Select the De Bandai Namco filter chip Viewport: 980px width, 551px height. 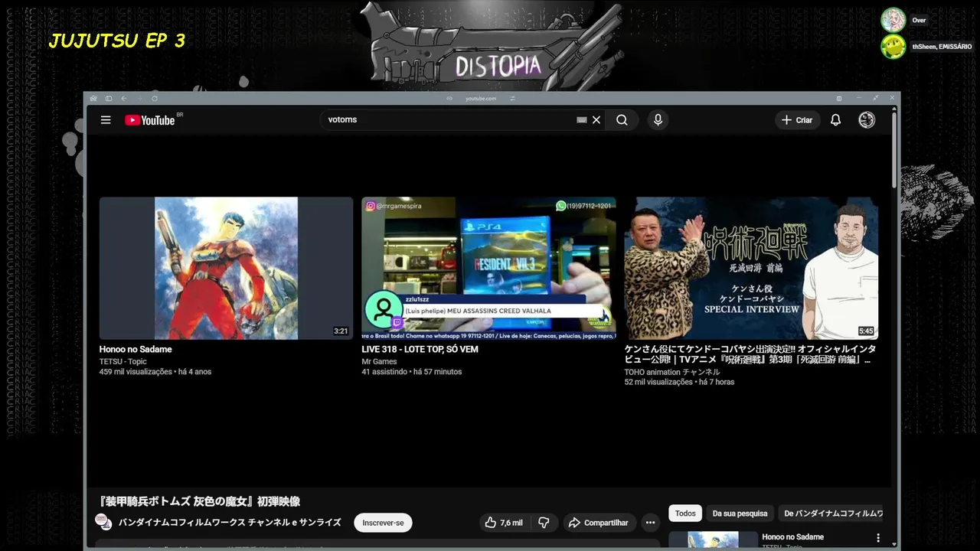pos(833,514)
